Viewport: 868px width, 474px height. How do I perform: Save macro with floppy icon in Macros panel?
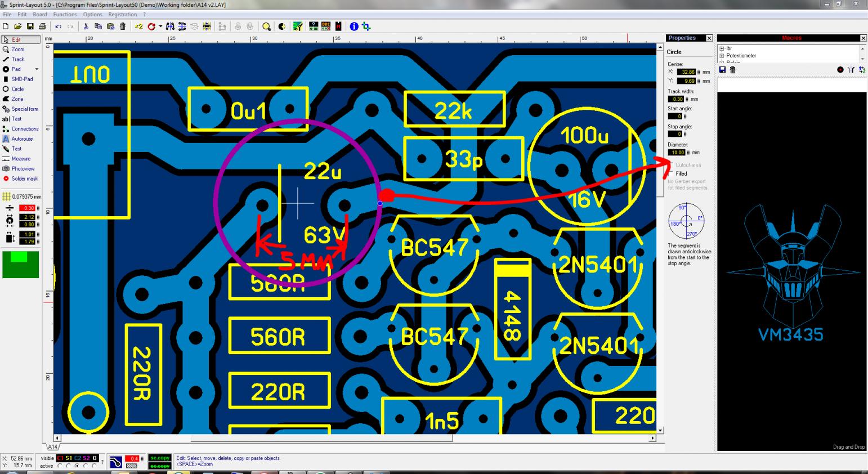(722, 70)
